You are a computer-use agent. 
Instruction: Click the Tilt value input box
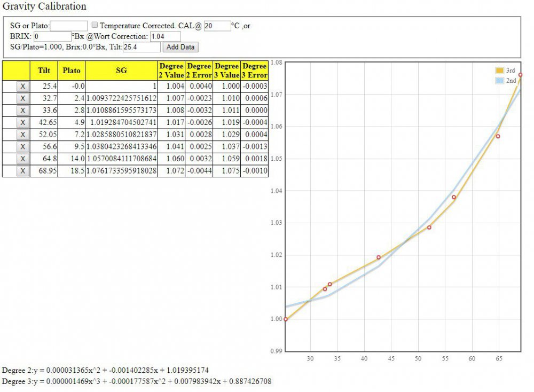tap(142, 47)
